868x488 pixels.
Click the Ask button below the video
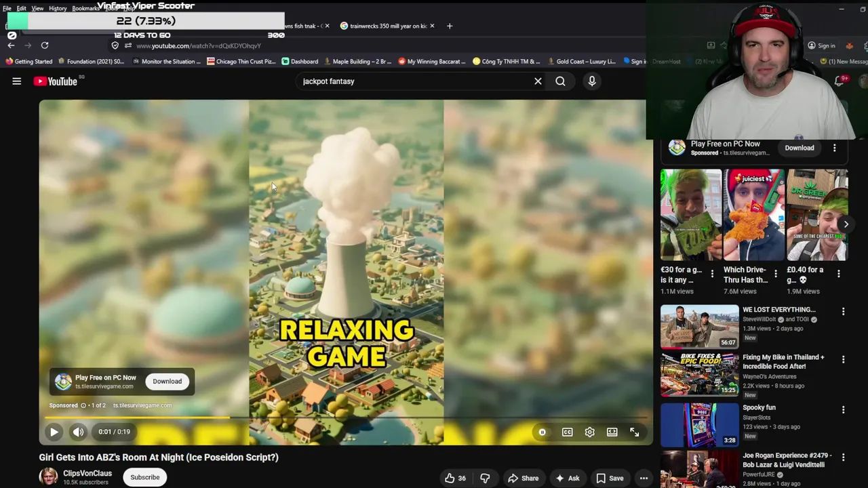pyautogui.click(x=567, y=479)
